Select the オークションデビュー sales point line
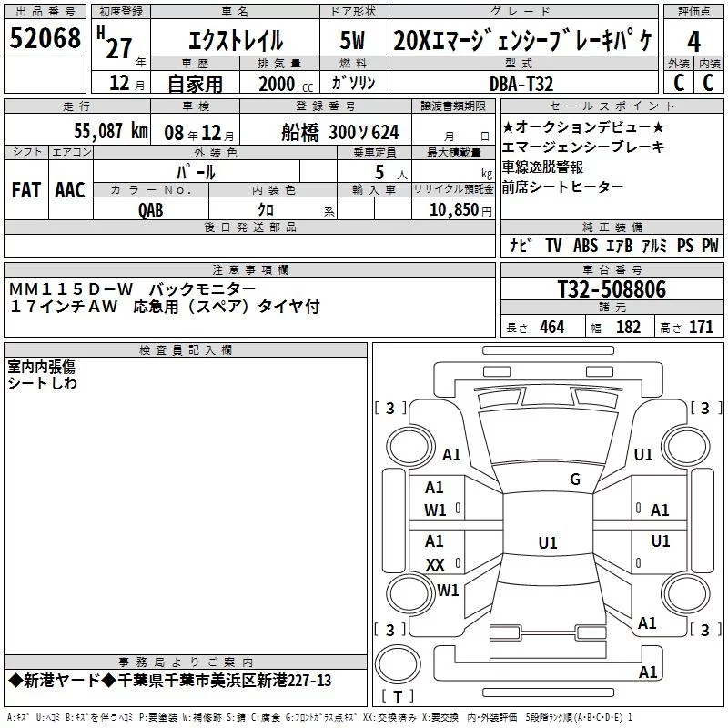The image size is (728, 728). tap(583, 126)
